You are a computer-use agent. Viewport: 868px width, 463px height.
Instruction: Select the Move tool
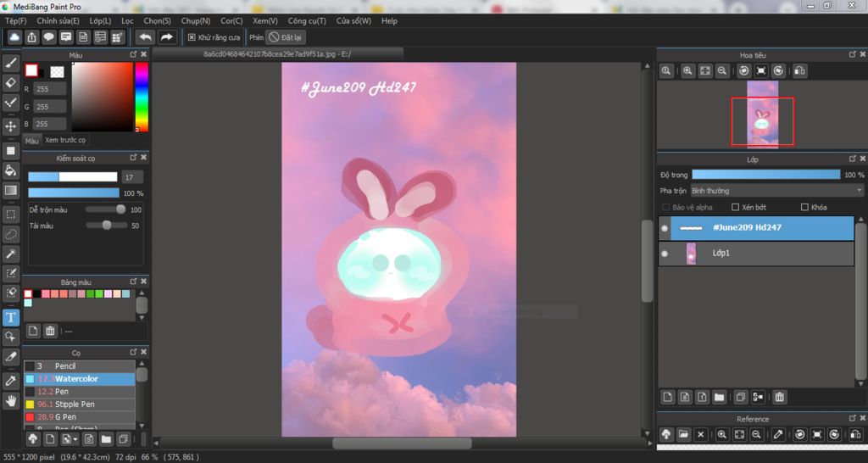click(10, 127)
